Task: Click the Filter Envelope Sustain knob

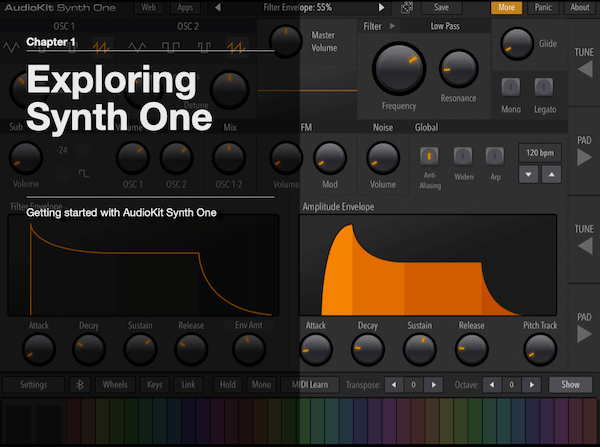Action: tap(140, 349)
